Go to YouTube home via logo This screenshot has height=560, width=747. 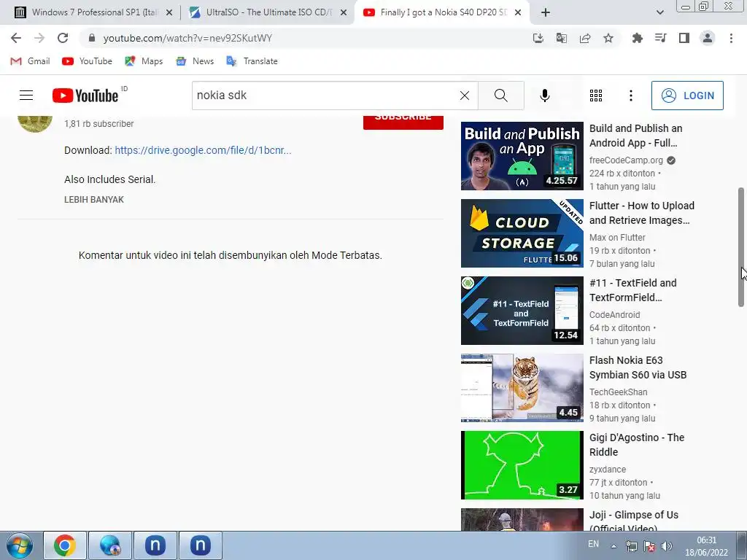(85, 96)
